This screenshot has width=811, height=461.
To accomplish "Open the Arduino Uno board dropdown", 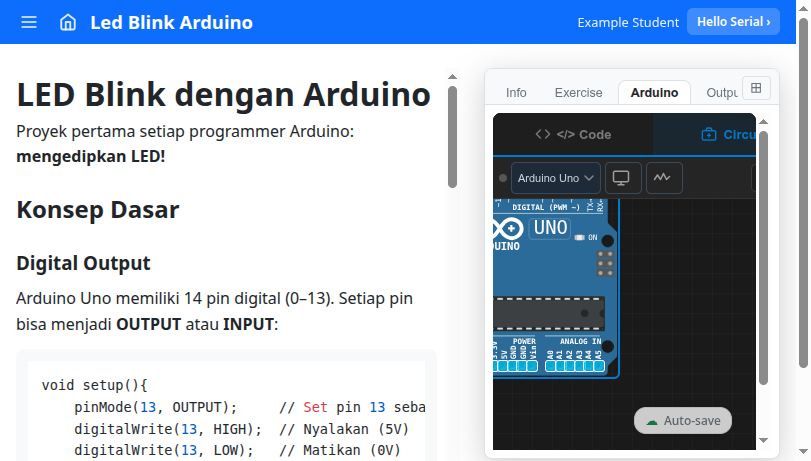I will pos(555,178).
